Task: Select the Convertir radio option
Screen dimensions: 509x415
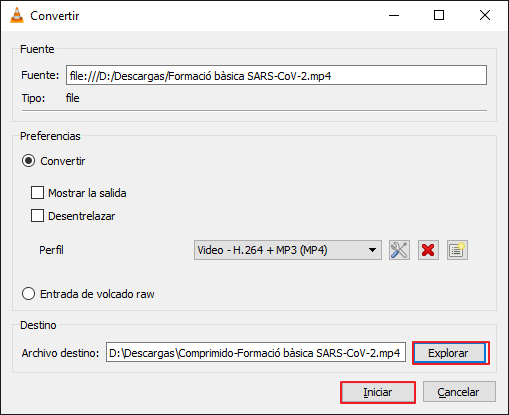Action: point(28,161)
